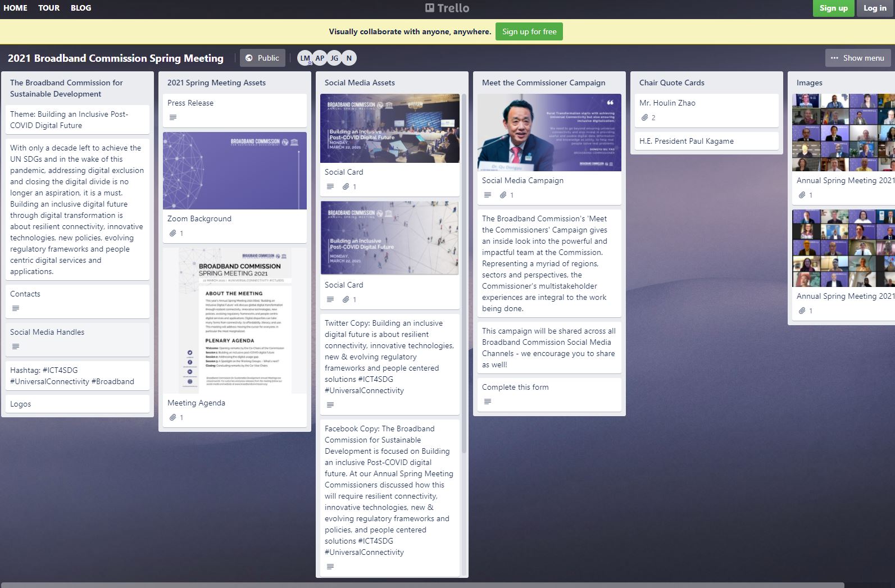
Task: Click description icon on Press Release card
Action: pos(173,117)
